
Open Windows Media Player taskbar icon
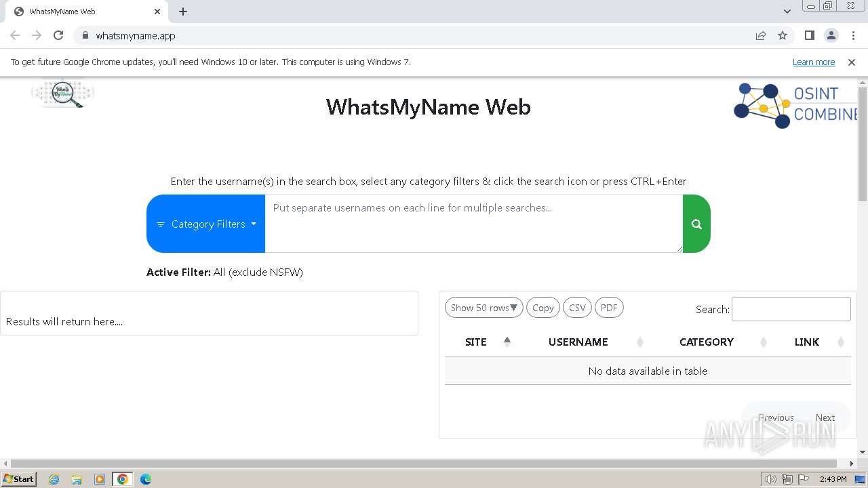[x=100, y=479]
